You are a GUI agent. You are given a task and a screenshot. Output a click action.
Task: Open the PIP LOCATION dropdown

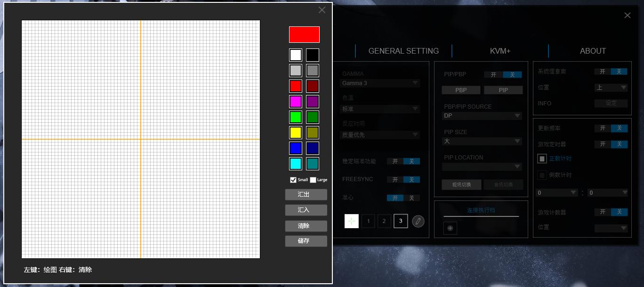(x=482, y=167)
